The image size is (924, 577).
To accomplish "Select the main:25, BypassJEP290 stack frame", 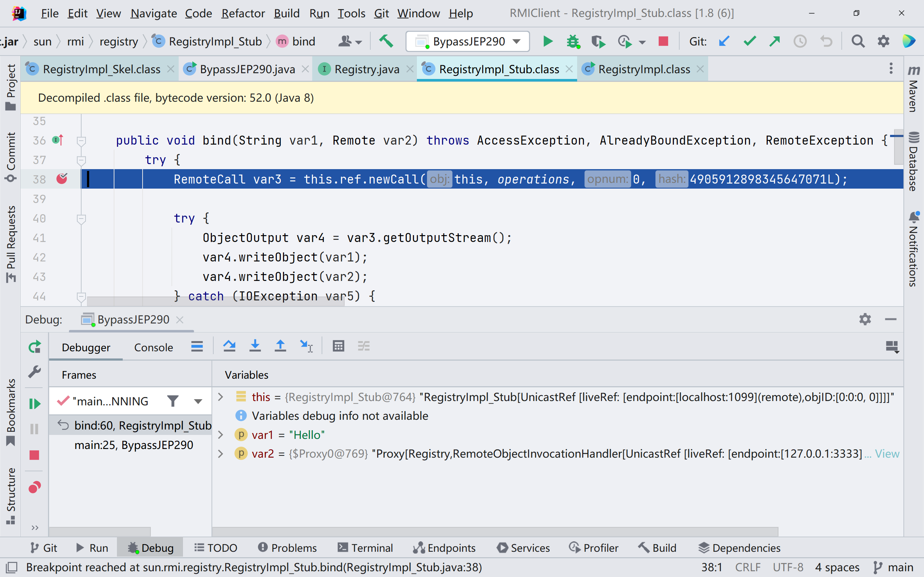I will pyautogui.click(x=134, y=445).
